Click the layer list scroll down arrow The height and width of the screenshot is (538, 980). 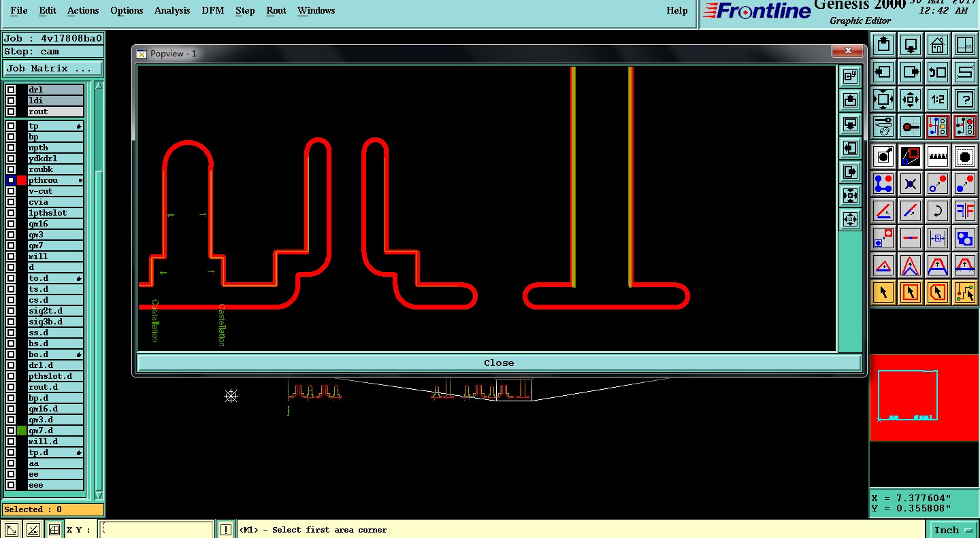[x=99, y=495]
